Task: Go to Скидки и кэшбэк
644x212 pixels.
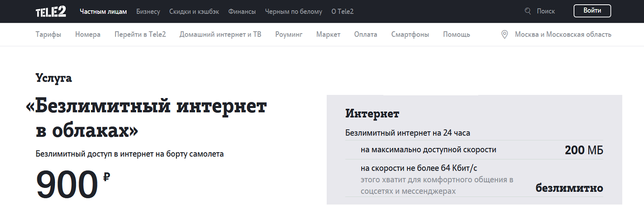Action: pyautogui.click(x=194, y=12)
